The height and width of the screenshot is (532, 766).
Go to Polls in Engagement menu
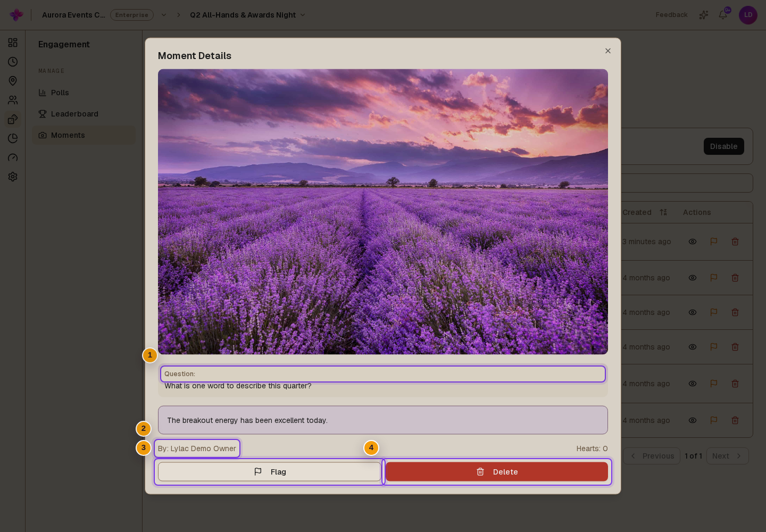84,93
